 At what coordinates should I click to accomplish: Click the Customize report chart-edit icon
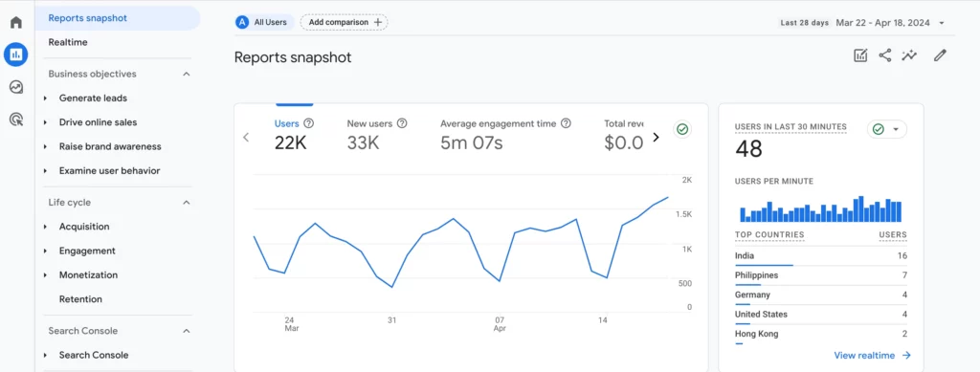point(860,55)
